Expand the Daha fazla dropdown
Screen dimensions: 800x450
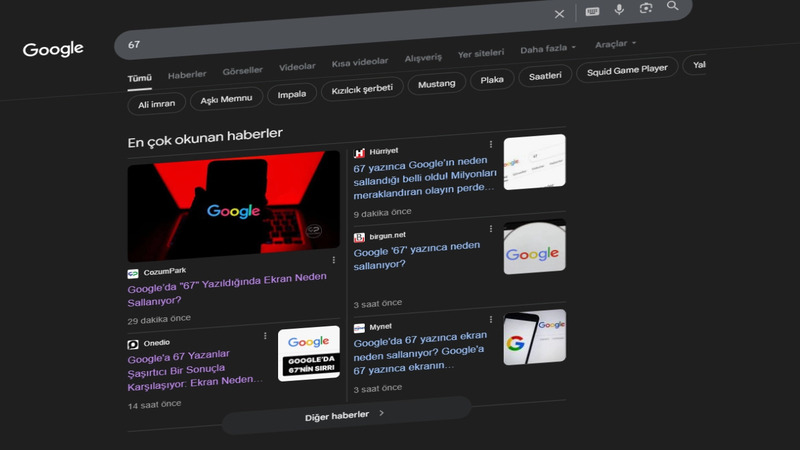click(549, 49)
